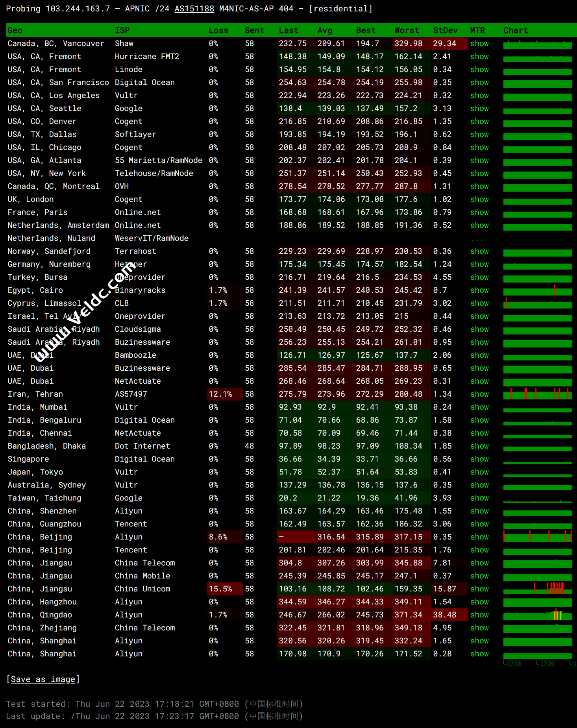Show MTR for Cyprus, Limassol CL8
The width and height of the screenshot is (577, 728).
point(479,303)
